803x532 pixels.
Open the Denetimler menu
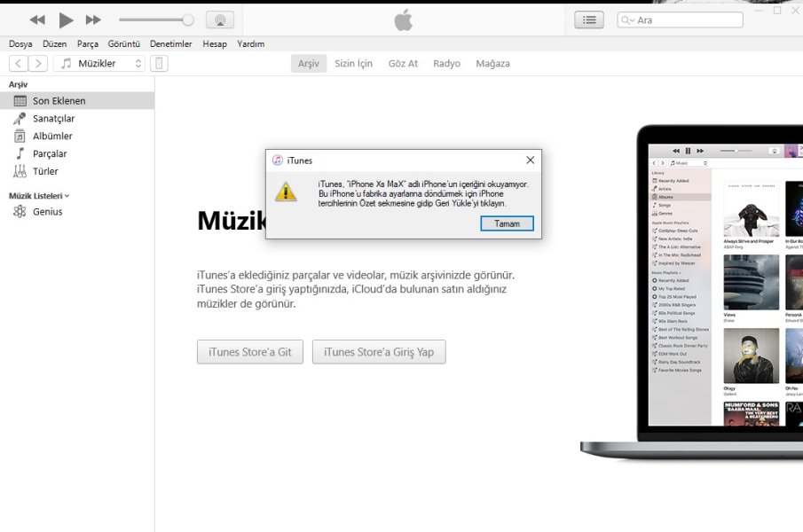click(170, 43)
